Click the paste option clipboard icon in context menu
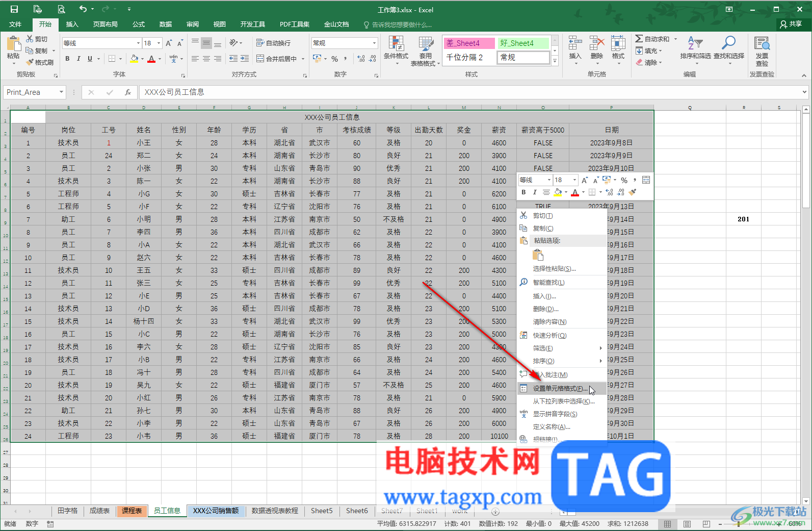The width and height of the screenshot is (812, 531). point(538,255)
